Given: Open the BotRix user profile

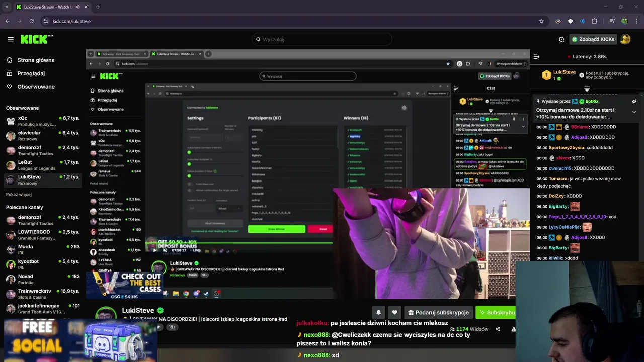Looking at the screenshot, I should (592, 101).
